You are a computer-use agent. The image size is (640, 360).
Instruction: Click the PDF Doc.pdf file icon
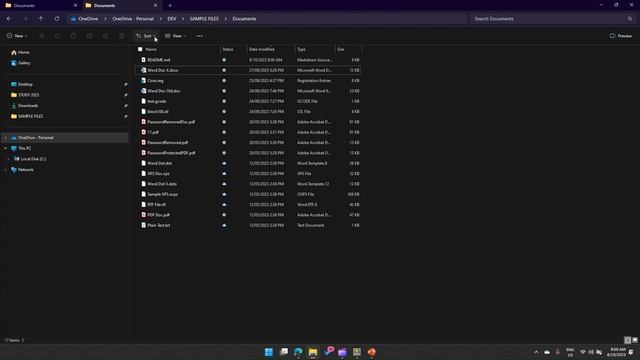(x=143, y=215)
